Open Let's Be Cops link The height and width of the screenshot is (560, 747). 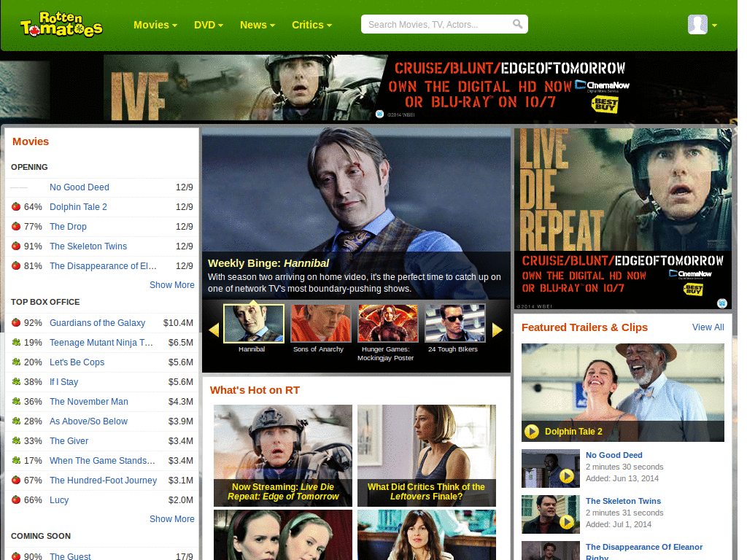(x=77, y=362)
